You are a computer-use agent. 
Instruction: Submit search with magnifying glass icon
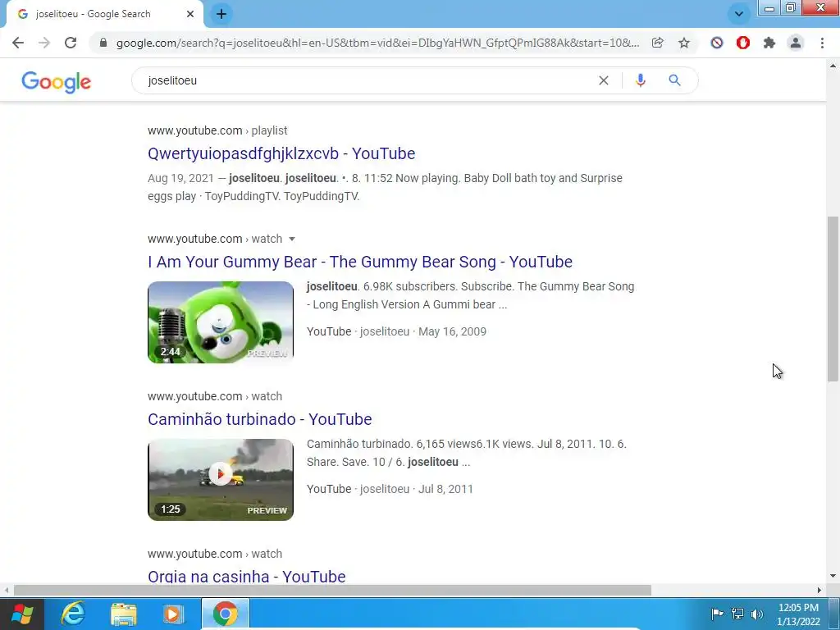pos(674,80)
